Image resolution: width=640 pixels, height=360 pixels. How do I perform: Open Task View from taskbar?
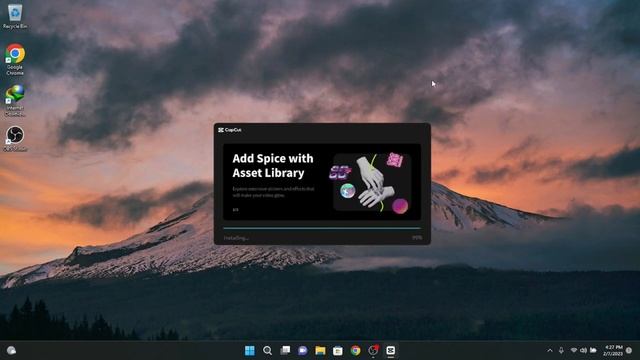(x=285, y=350)
